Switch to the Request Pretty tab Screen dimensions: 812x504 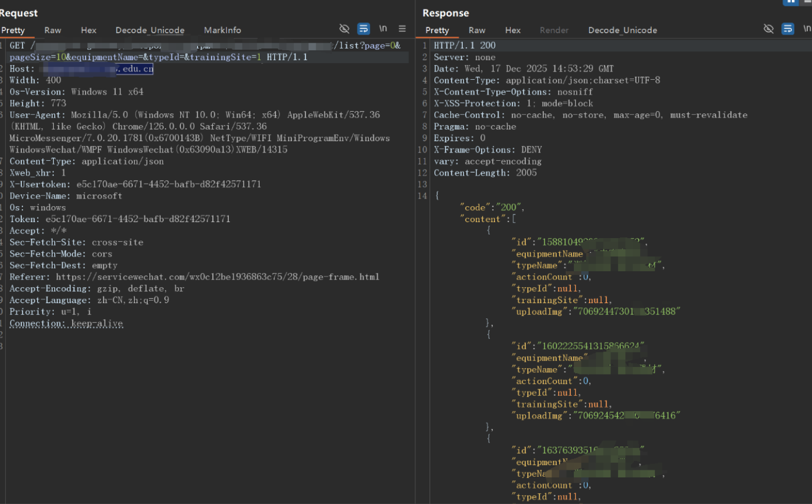13,30
